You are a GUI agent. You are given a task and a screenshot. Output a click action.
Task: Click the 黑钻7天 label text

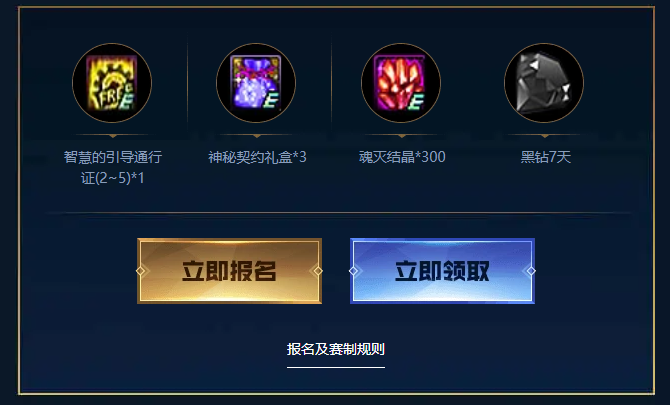pos(546,157)
